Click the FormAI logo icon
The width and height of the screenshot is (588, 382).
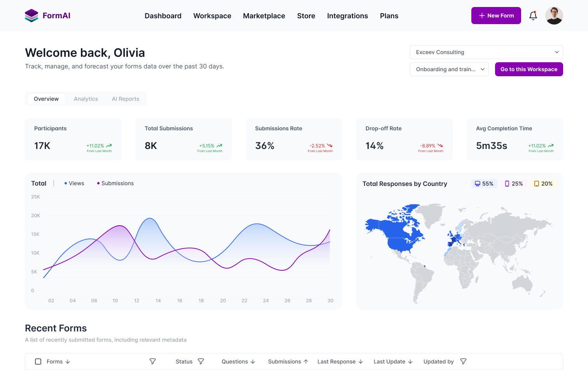(31, 16)
